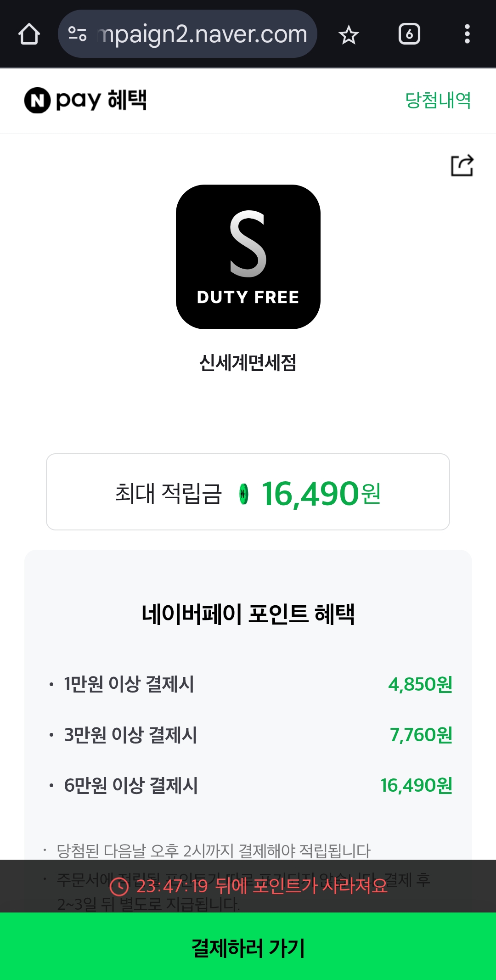Tap the 혜택 header text

127,100
